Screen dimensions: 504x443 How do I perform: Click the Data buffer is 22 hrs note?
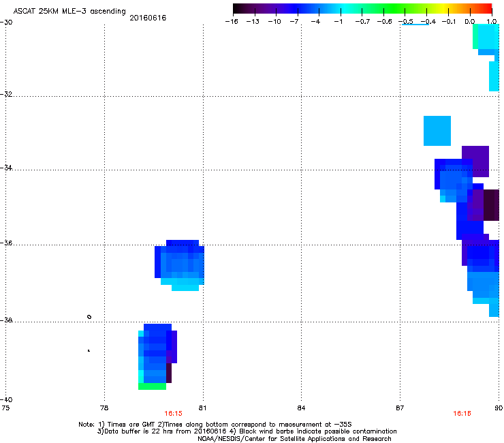click(247, 431)
